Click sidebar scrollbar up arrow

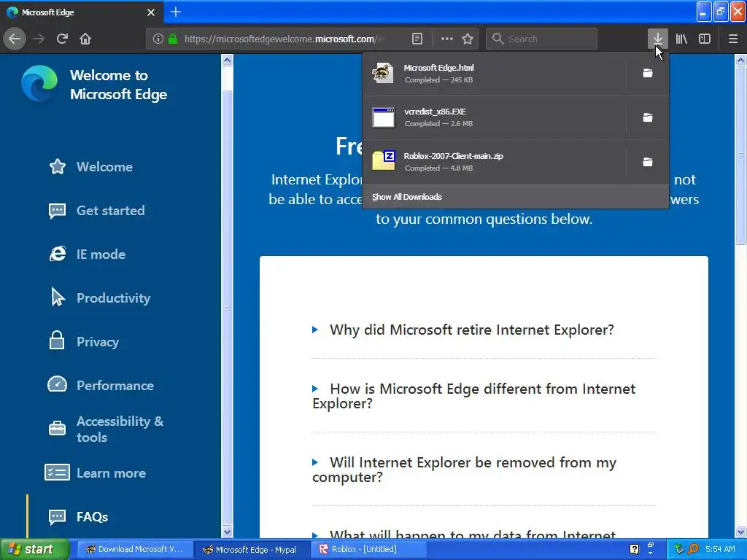(x=228, y=60)
